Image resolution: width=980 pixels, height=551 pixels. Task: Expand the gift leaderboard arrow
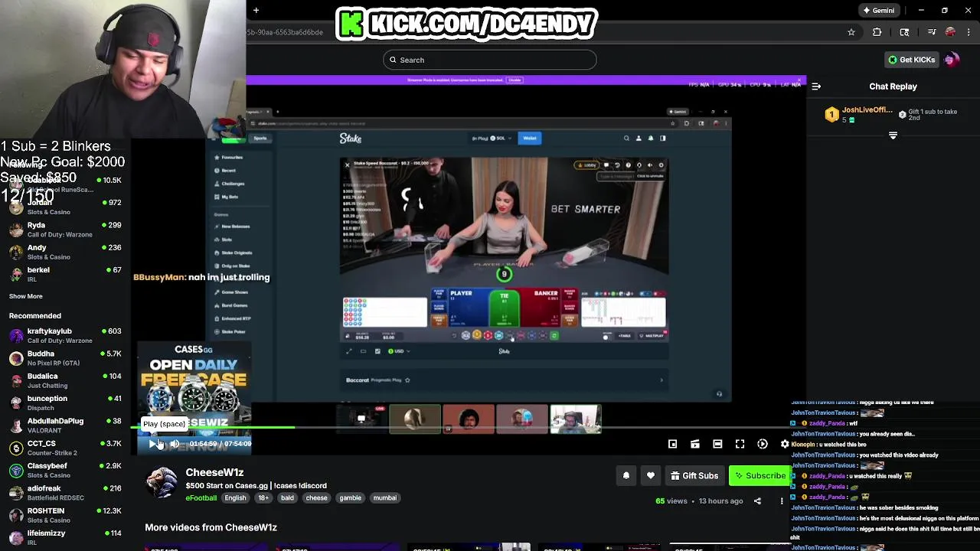(x=893, y=135)
